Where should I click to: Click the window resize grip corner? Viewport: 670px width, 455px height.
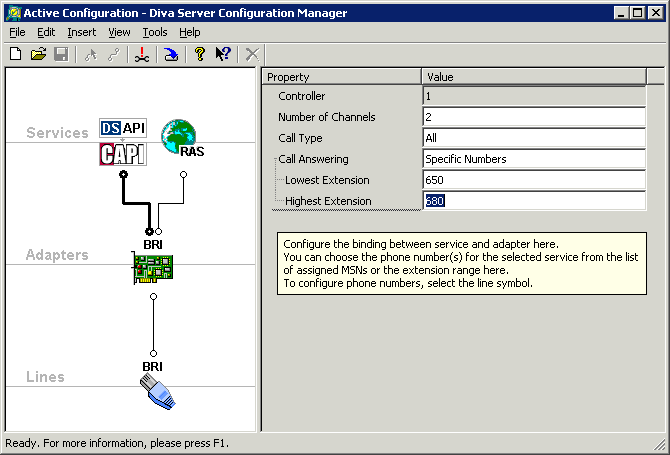660,445
